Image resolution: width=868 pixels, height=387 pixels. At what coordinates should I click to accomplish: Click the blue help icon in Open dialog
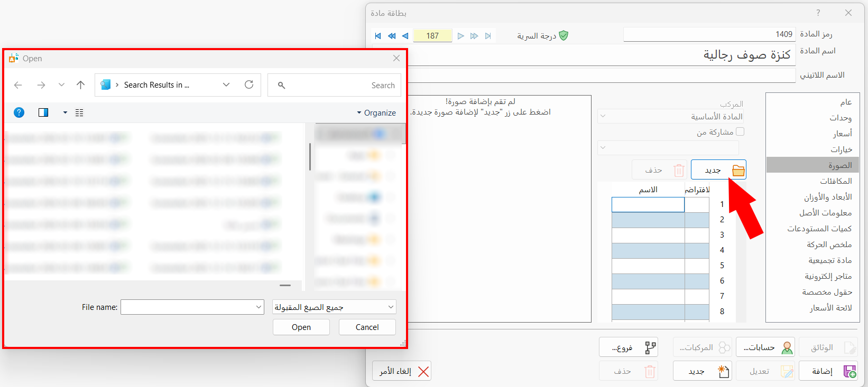[19, 112]
